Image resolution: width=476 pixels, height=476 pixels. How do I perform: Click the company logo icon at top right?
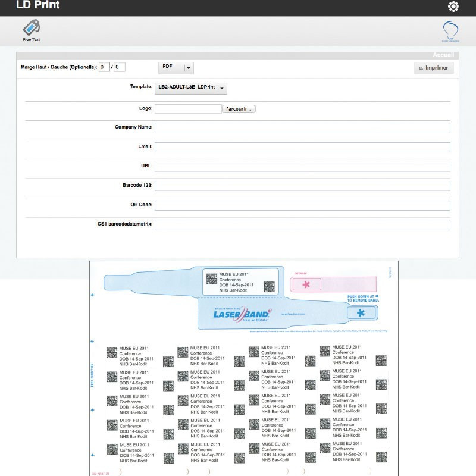point(450,30)
